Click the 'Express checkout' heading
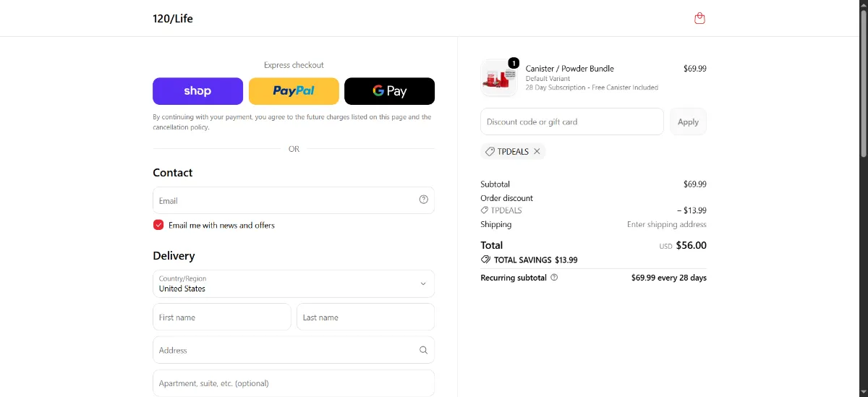This screenshot has width=868, height=397. point(294,65)
